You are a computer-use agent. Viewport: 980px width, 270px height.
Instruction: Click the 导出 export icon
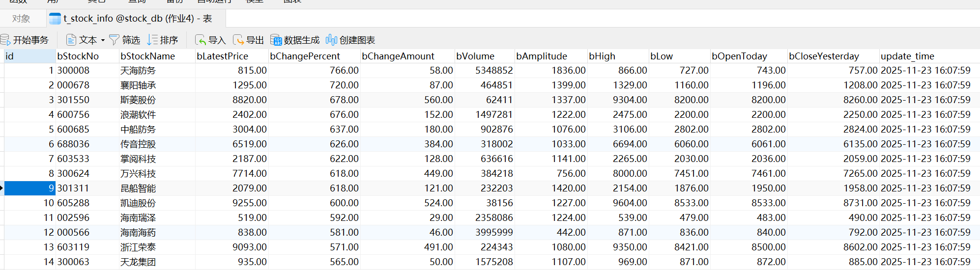pos(238,40)
